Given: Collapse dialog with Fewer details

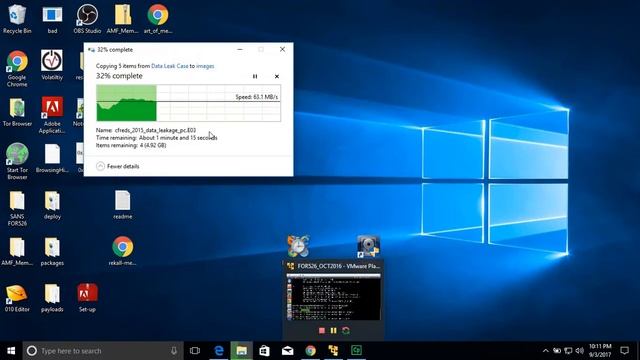Looking at the screenshot, I should pos(118,166).
